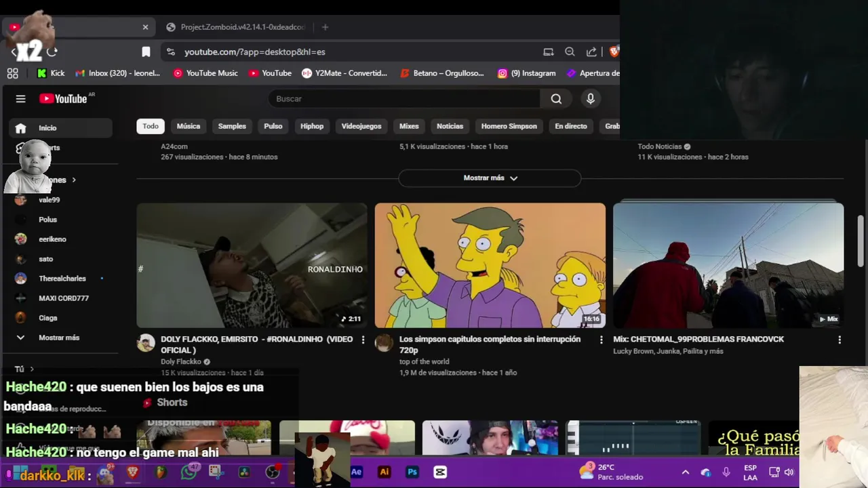Open the CHETOMAL_99PROBLEMAS mix thumbnail
Image resolution: width=868 pixels, height=488 pixels.
coord(728,266)
